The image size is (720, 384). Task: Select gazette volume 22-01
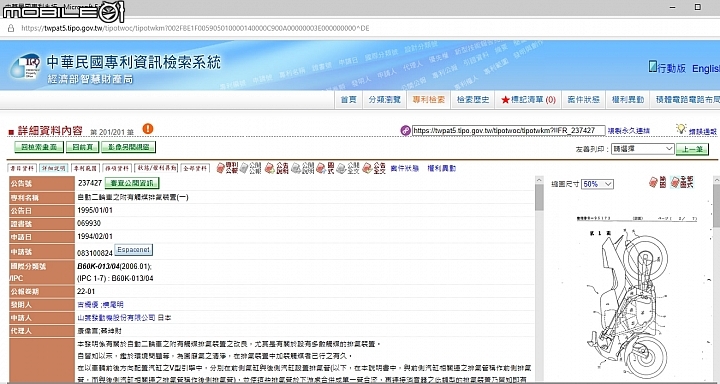click(x=86, y=291)
